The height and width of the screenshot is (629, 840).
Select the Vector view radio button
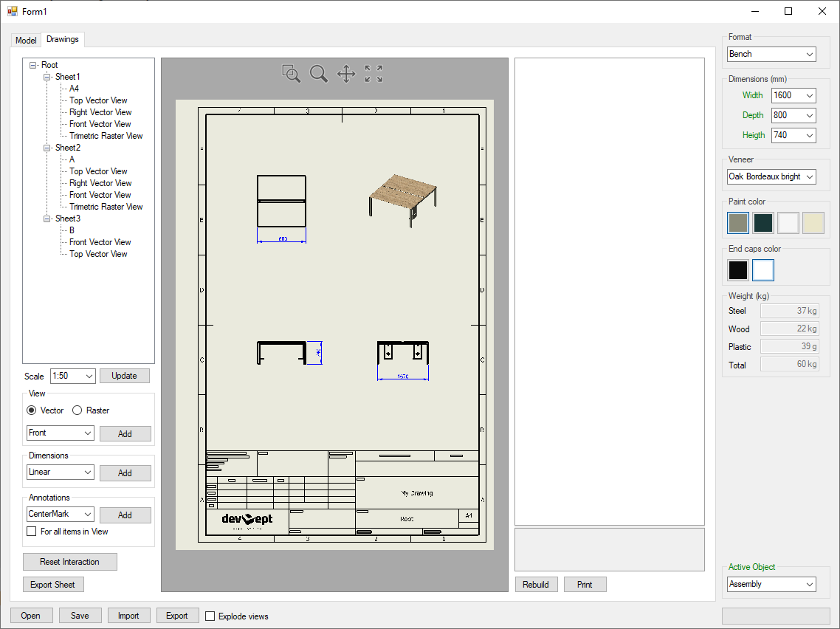point(32,410)
